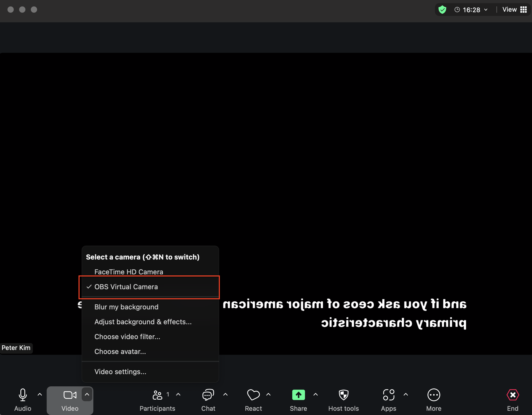
Task: Open Host tools shield icon
Action: 343,395
